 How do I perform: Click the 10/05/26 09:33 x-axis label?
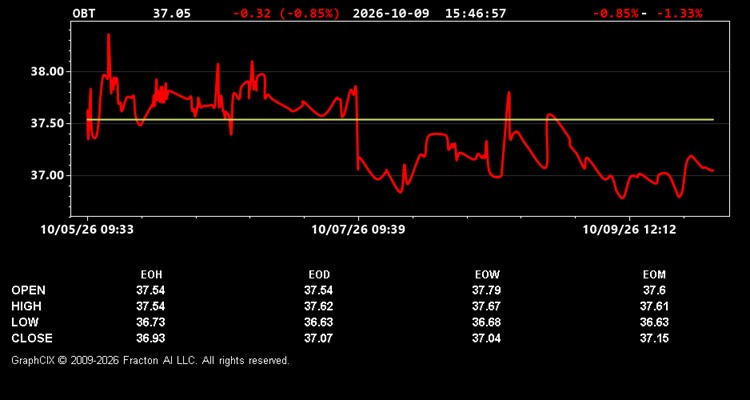tap(87, 230)
